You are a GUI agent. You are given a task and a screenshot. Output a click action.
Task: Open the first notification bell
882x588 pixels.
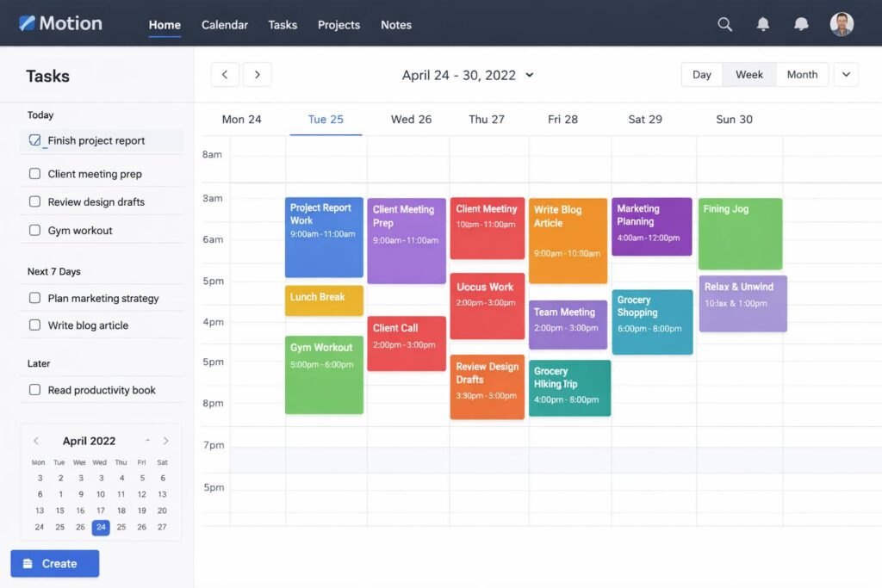763,25
